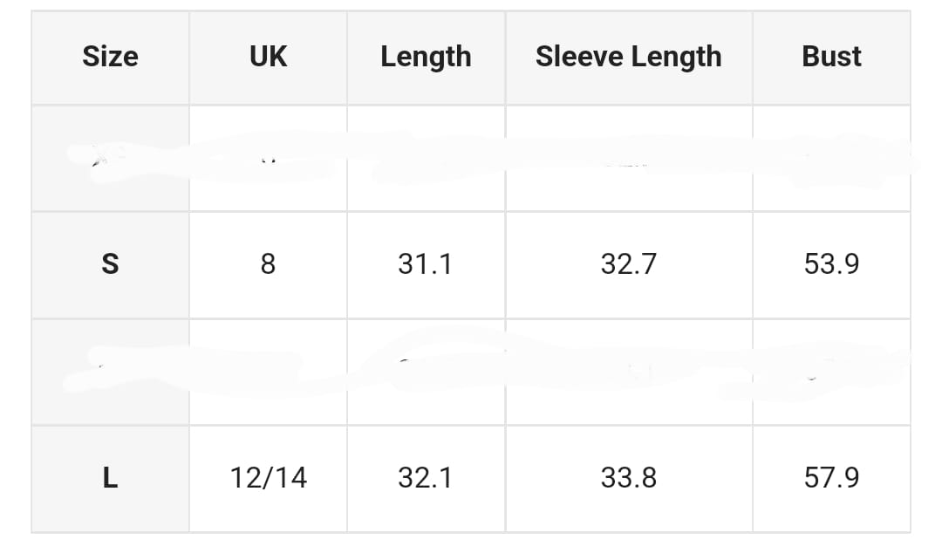Select erased Sleeve Length cell above 32.7
The image size is (942, 560).
(x=628, y=158)
